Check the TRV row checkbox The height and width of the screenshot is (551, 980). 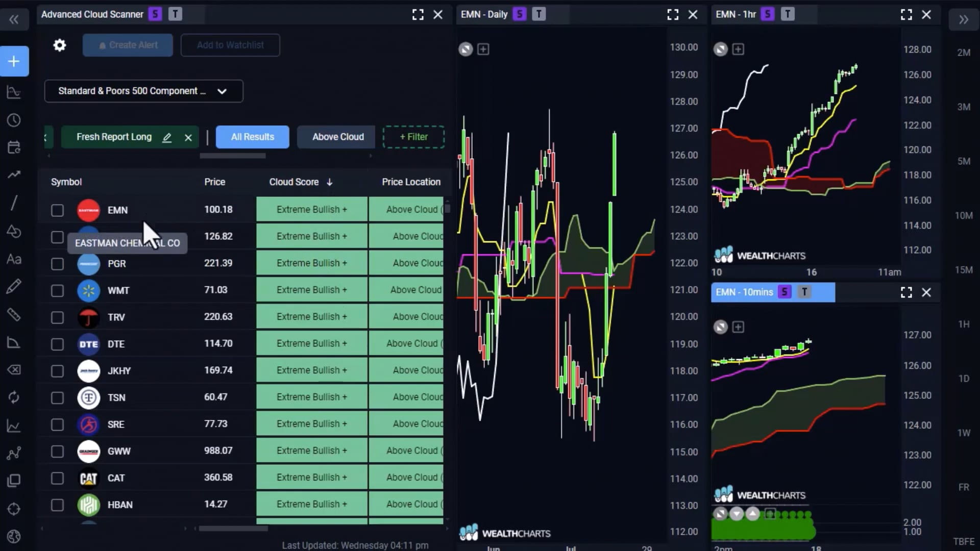coord(57,317)
